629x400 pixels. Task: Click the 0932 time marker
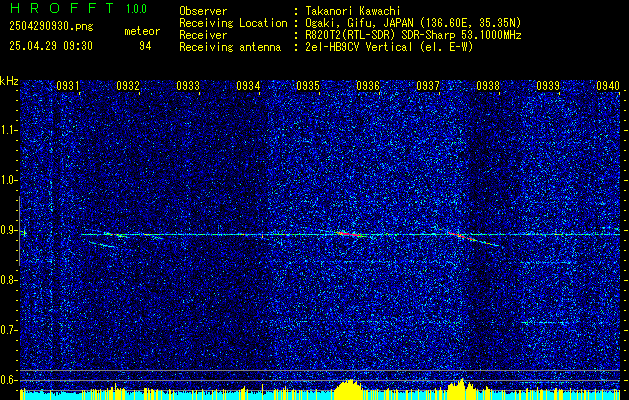(x=128, y=86)
